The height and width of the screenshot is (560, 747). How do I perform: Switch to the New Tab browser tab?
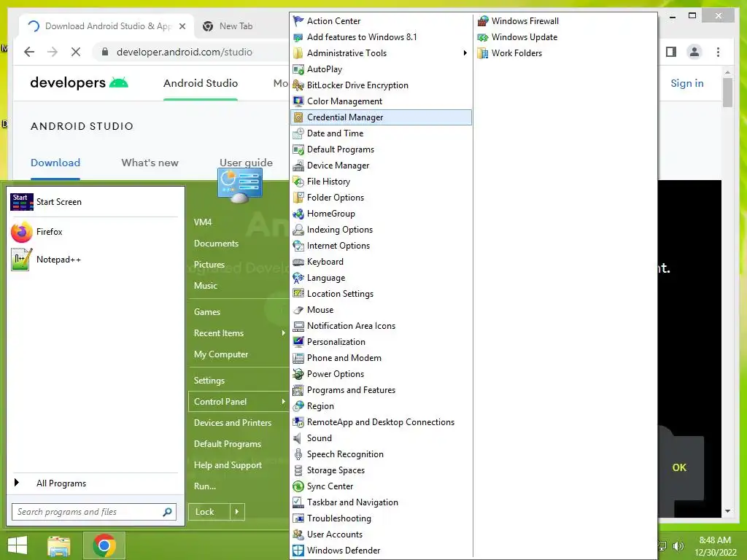coord(236,26)
